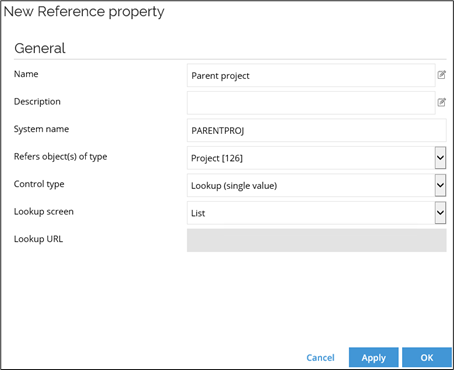Viewport: 454px width, 370px height.
Task: Click the Lookup (single value) selection
Action: tap(234, 186)
